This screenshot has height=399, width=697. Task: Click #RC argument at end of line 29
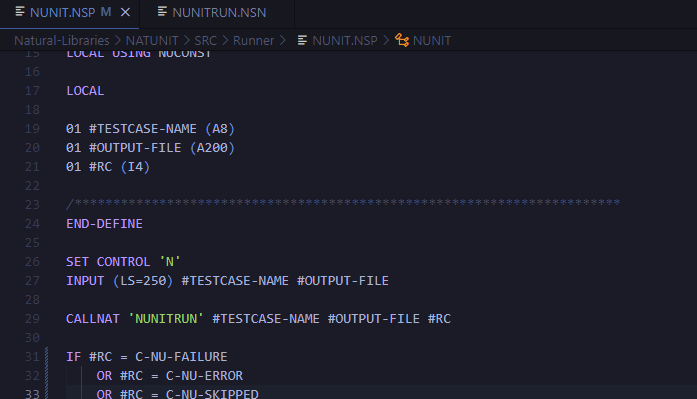pyautogui.click(x=439, y=319)
